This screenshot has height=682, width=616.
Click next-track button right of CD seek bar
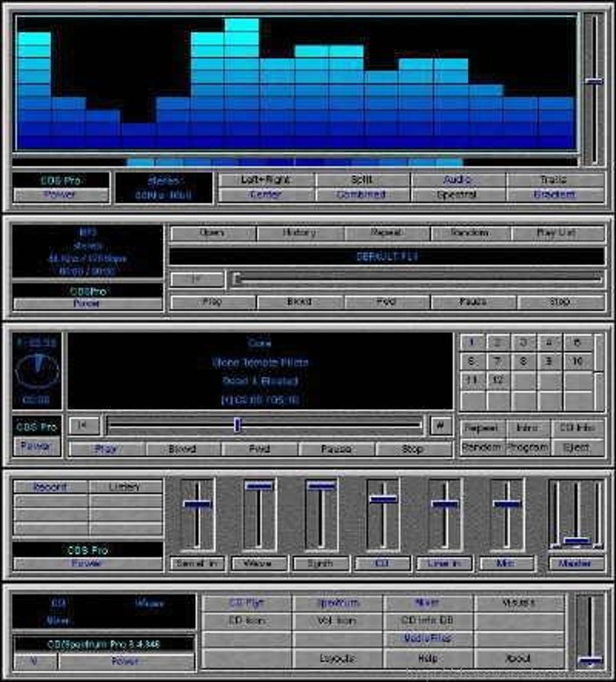pyautogui.click(x=440, y=425)
